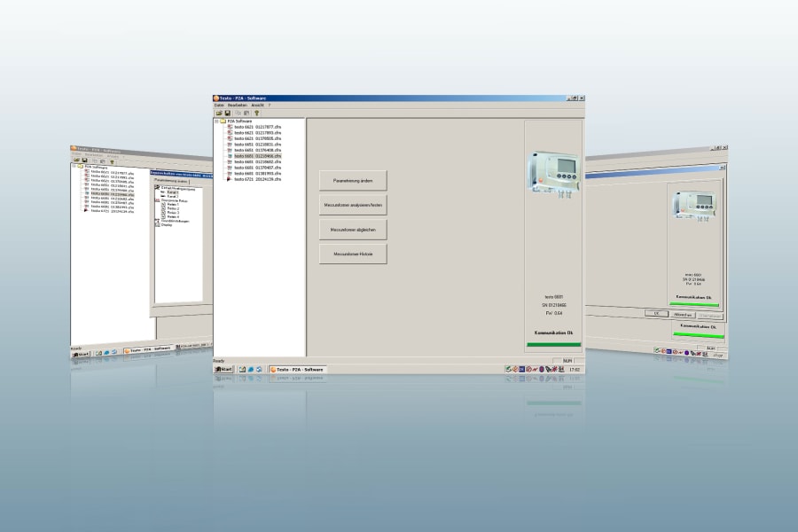Click the Help toolbar icon
This screenshot has height=532, width=798.
point(257,113)
